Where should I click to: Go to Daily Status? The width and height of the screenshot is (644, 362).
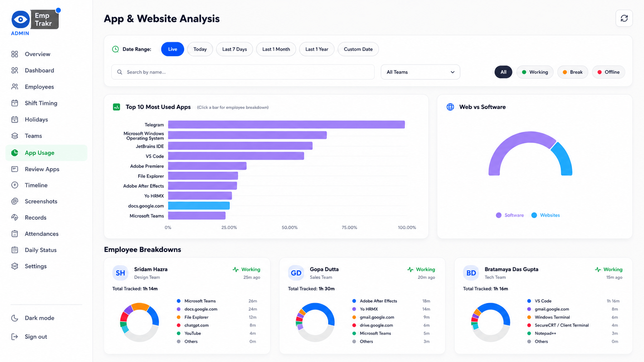pyautogui.click(x=46, y=250)
